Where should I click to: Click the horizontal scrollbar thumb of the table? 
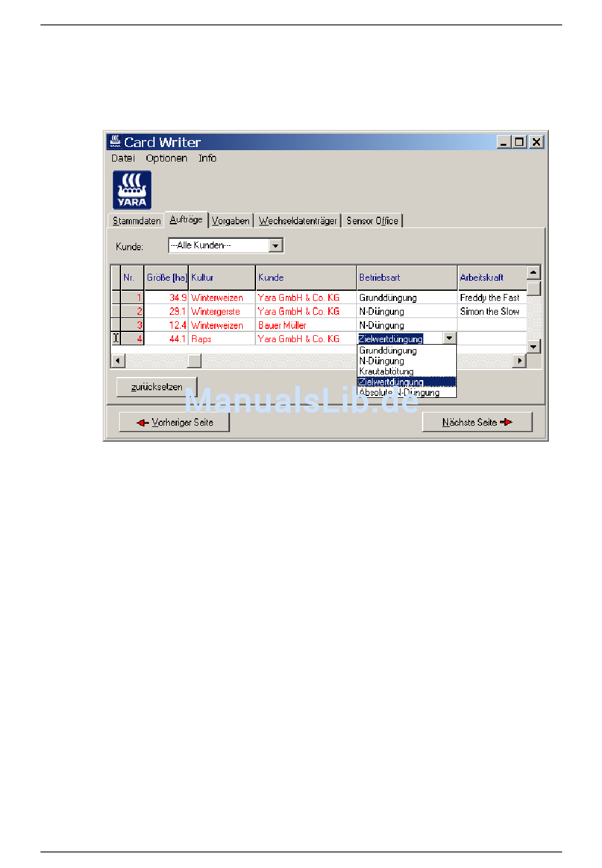click(x=195, y=361)
